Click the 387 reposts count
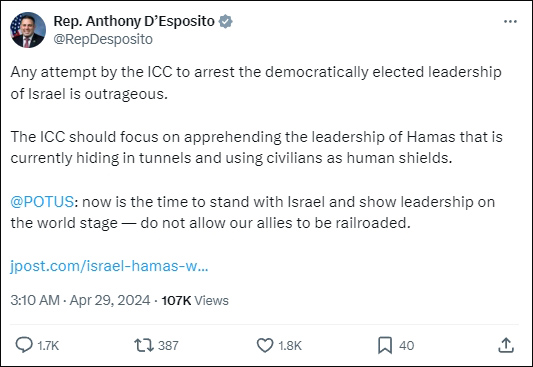 (168, 346)
